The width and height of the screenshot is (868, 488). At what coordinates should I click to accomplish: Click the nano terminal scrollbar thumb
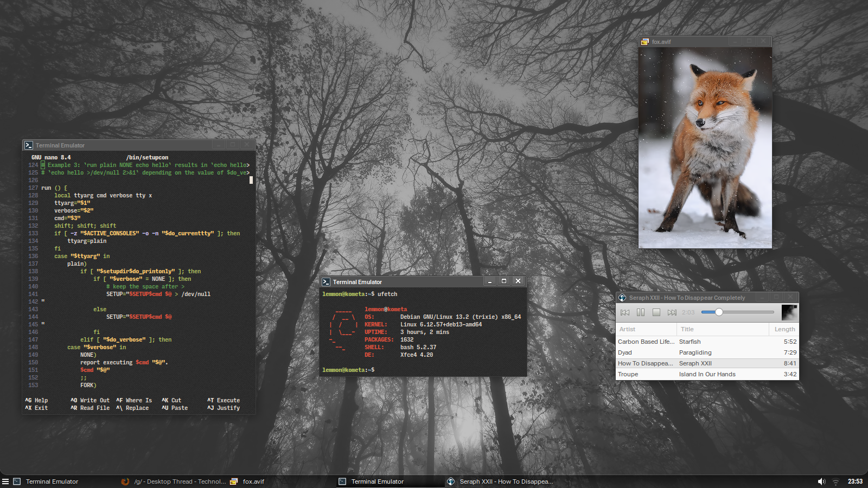251,180
